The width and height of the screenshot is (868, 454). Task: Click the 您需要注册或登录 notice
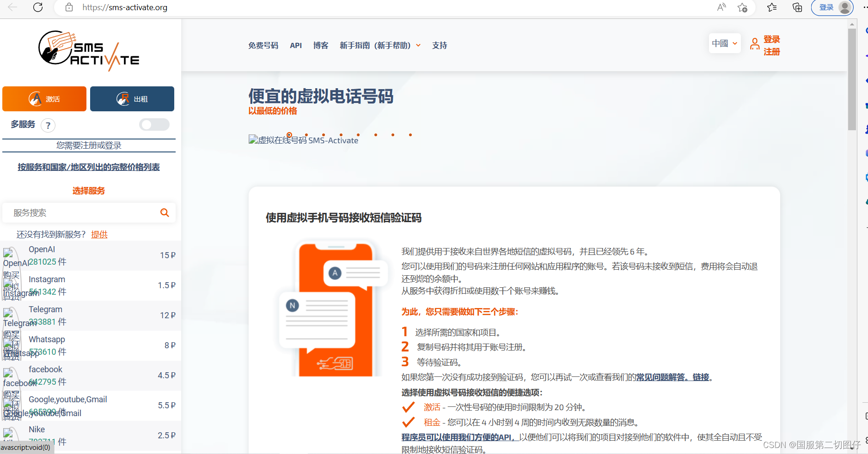pyautogui.click(x=89, y=145)
